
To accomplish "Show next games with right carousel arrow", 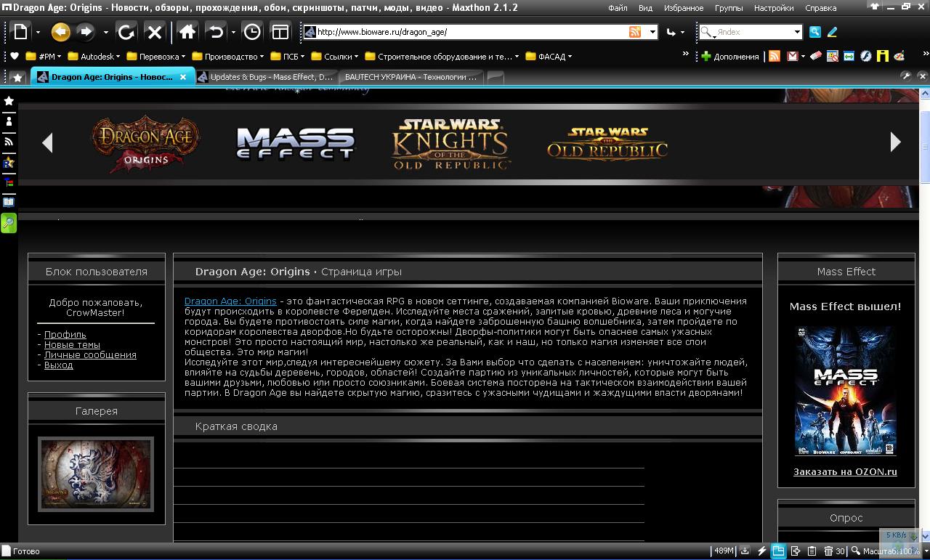I will (895, 142).
